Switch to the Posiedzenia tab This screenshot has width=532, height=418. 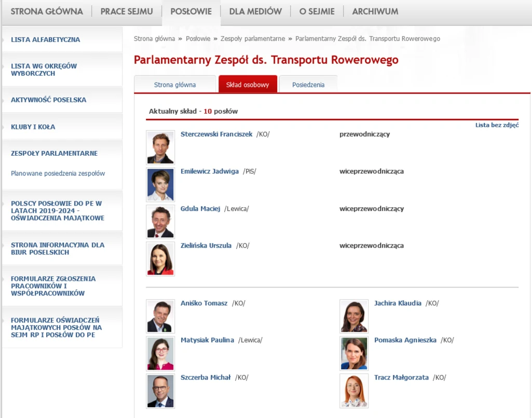[308, 85]
